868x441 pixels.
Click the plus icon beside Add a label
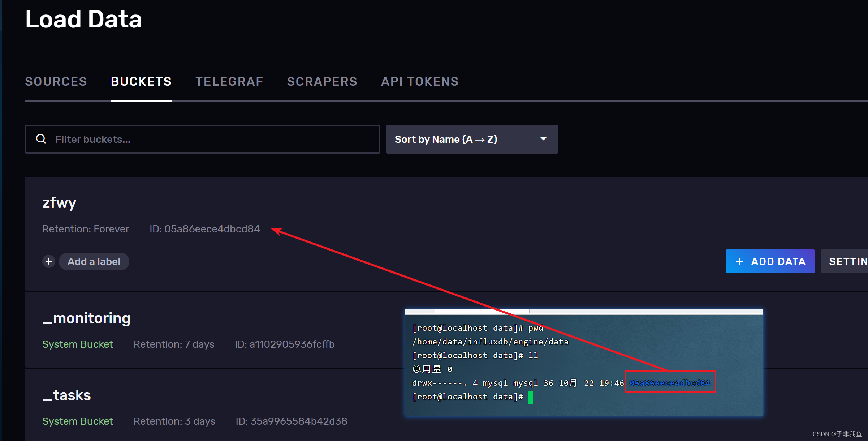(49, 261)
